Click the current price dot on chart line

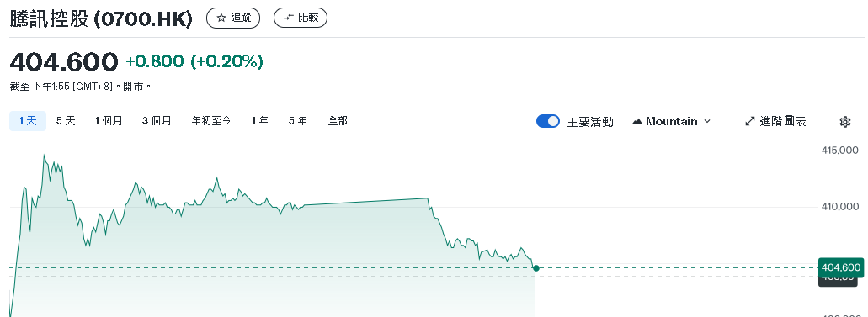click(535, 268)
